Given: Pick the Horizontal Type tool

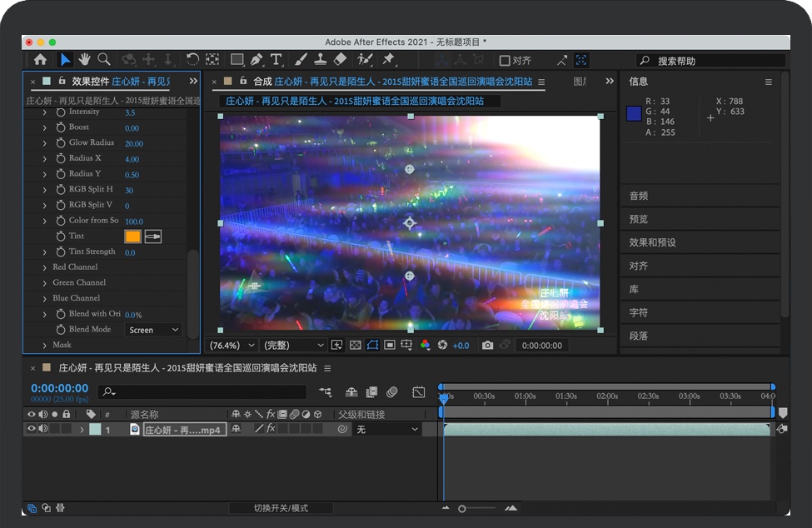Looking at the screenshot, I should [276, 59].
